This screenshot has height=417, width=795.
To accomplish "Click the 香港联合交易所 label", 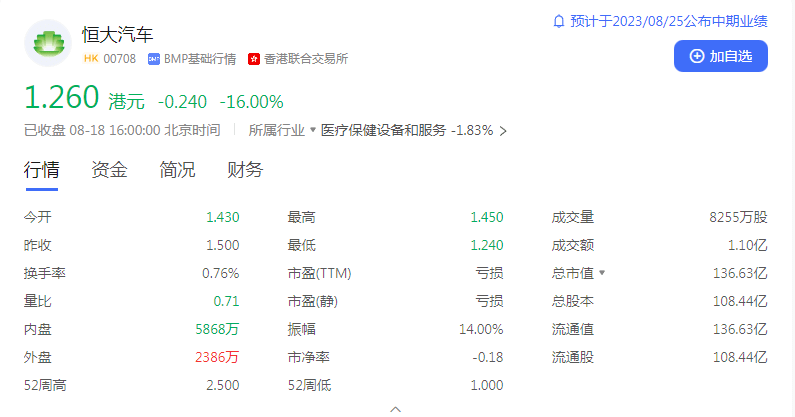I will 306,59.
